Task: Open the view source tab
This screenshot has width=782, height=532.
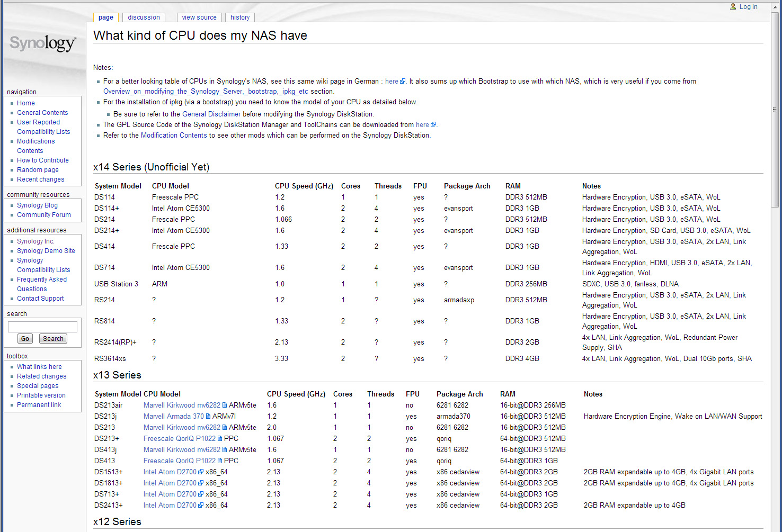Action: [199, 17]
